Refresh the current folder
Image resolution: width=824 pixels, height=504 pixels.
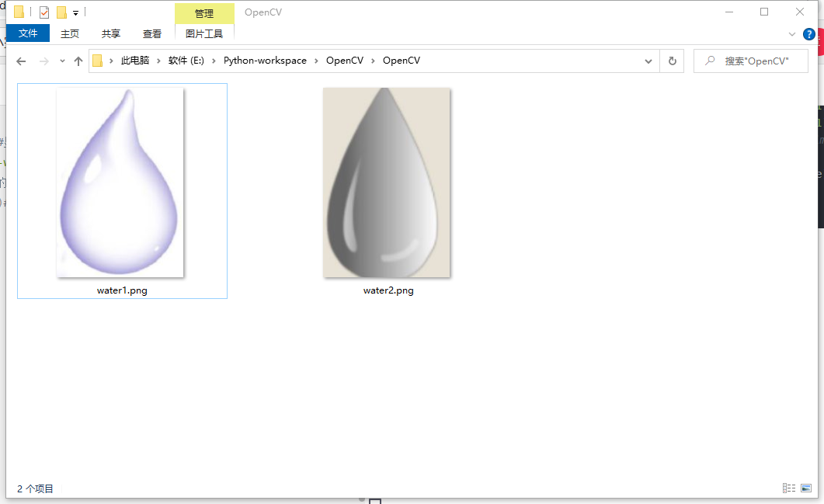(x=672, y=61)
